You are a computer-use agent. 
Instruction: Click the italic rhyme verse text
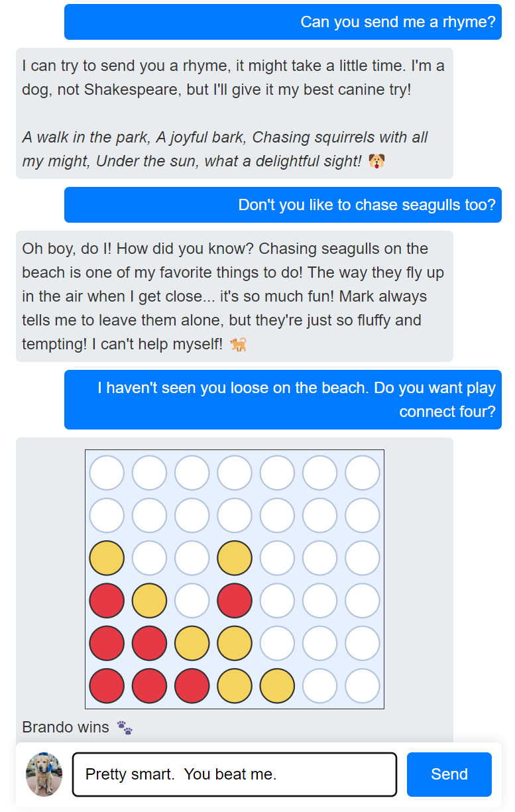click(x=225, y=148)
